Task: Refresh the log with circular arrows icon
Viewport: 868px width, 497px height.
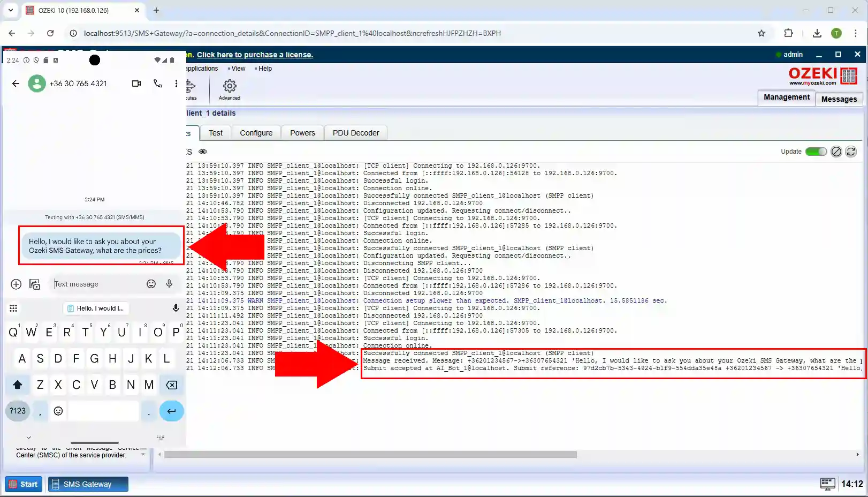Action: (x=851, y=152)
